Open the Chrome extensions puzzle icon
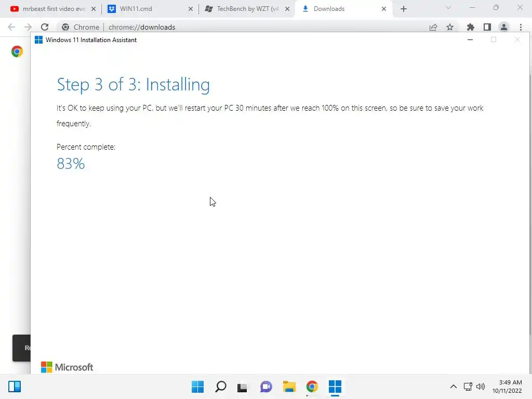 coord(471,27)
